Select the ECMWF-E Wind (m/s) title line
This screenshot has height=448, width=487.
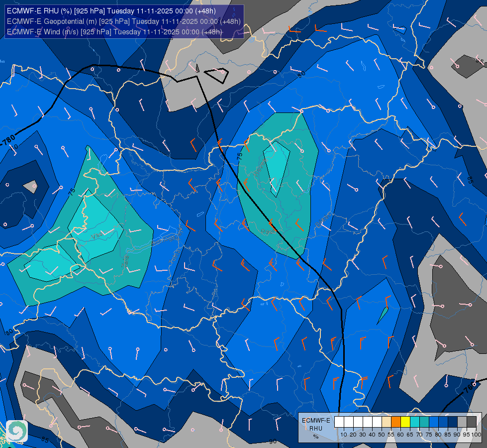pos(114,32)
